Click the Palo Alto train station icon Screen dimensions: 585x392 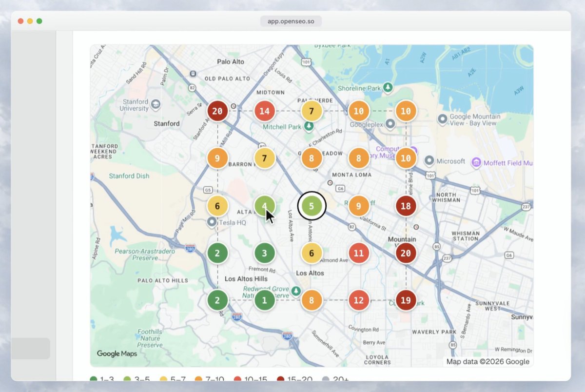193,73
